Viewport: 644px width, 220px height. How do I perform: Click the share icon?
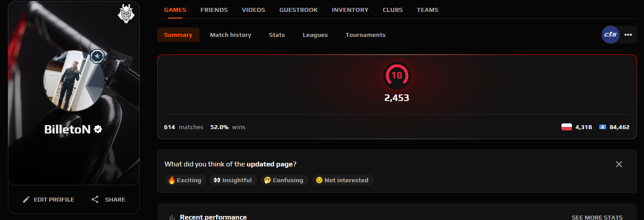(x=95, y=199)
